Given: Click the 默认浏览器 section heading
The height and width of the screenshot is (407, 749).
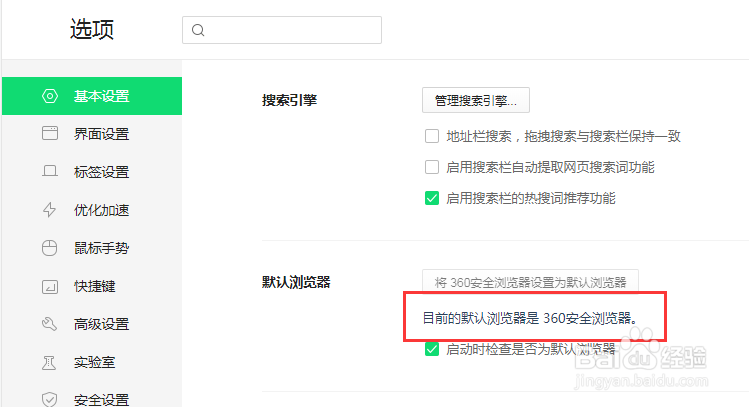Looking at the screenshot, I should click(x=296, y=282).
